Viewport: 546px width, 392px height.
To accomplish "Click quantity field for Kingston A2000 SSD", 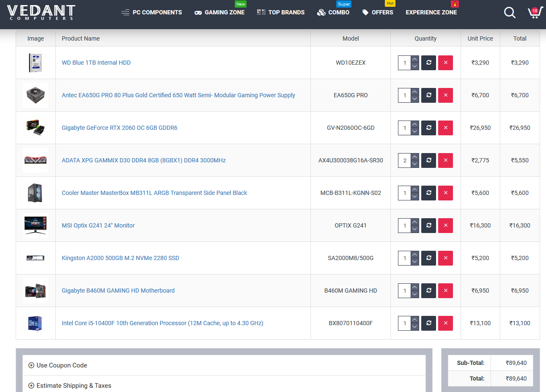I will tap(405, 258).
